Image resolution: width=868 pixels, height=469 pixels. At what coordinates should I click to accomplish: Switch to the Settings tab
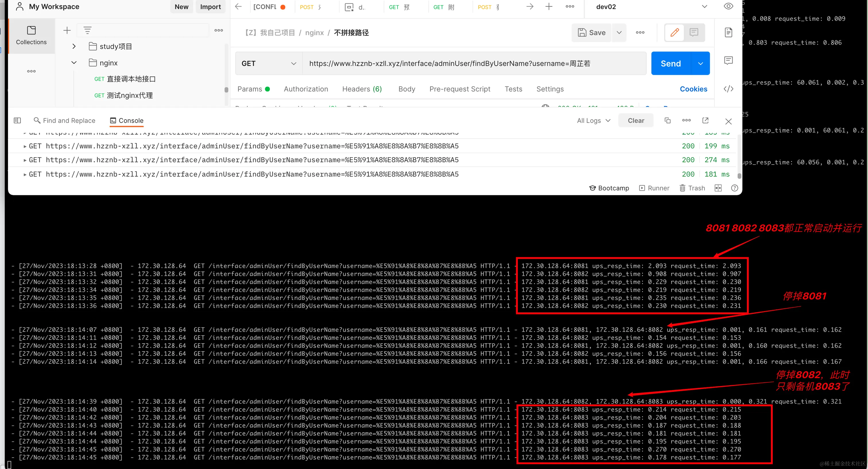pyautogui.click(x=550, y=89)
